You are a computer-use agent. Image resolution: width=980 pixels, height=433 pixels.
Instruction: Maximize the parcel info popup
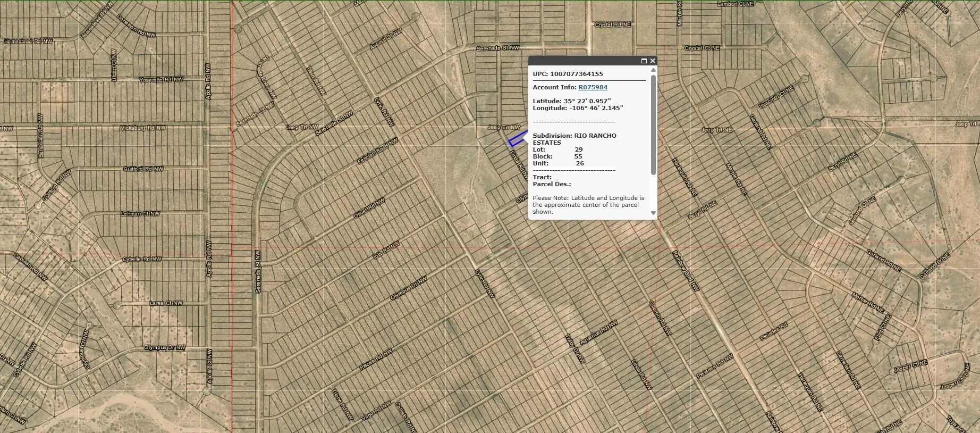(644, 61)
